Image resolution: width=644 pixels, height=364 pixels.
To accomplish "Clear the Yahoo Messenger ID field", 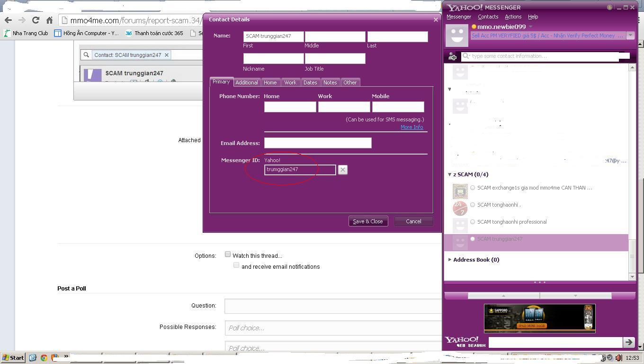I will (x=342, y=170).
